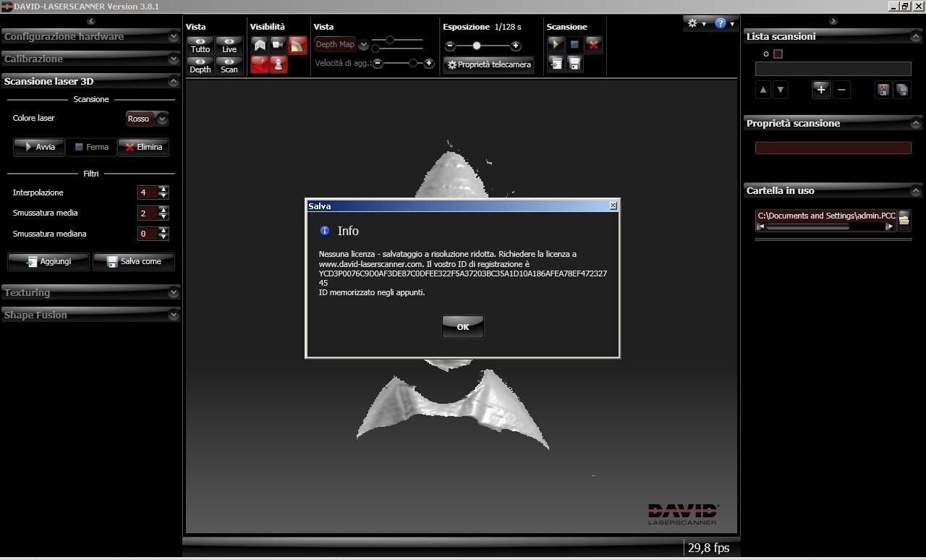Select the Lista scansioni radio circle

coord(766,54)
